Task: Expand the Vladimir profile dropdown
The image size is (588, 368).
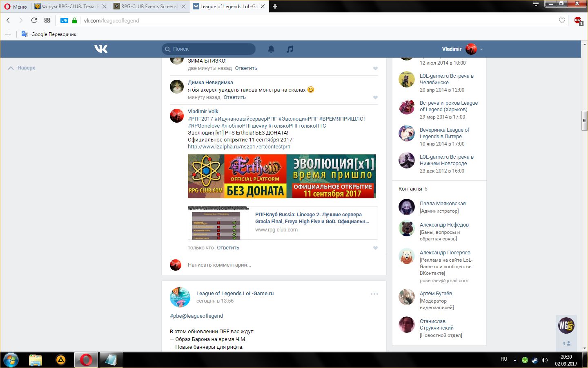Action: click(462, 49)
